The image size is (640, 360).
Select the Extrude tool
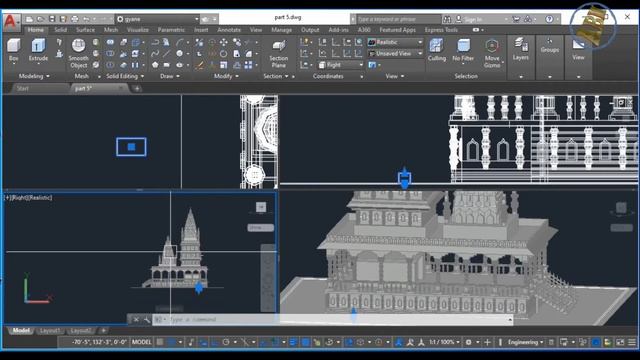tap(38, 50)
